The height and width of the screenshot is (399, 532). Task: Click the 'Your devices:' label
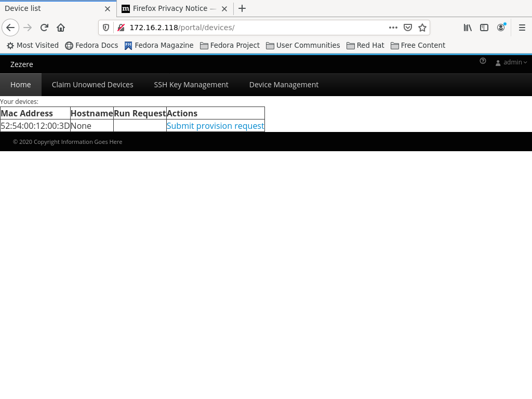tap(19, 101)
